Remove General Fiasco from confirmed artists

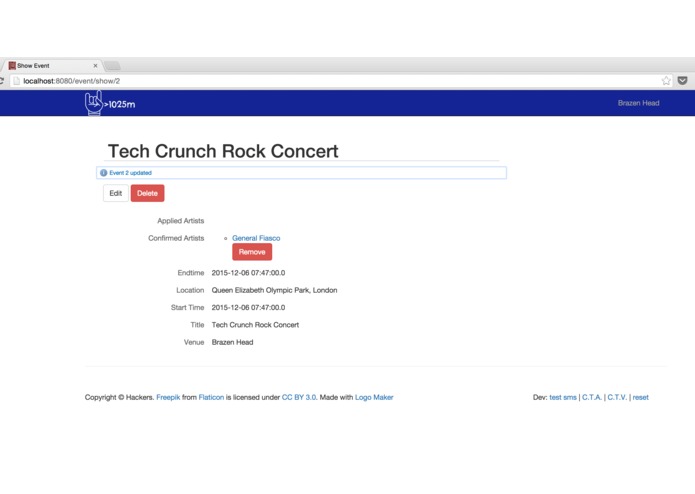[252, 252]
